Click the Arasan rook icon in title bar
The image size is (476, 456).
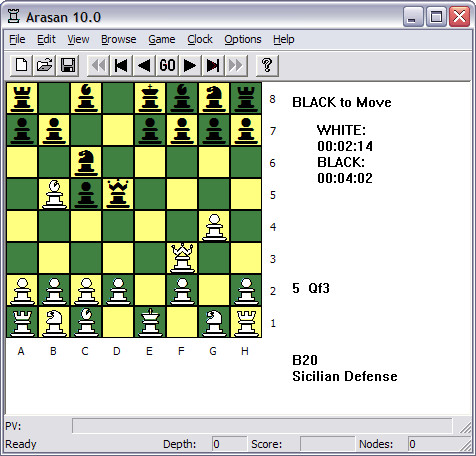click(x=14, y=16)
